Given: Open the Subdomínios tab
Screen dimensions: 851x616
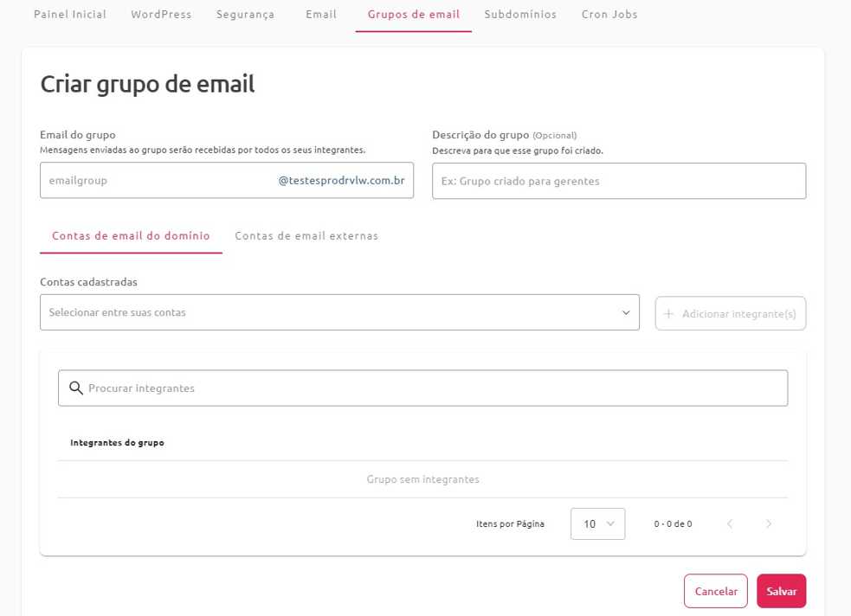Looking at the screenshot, I should point(520,15).
